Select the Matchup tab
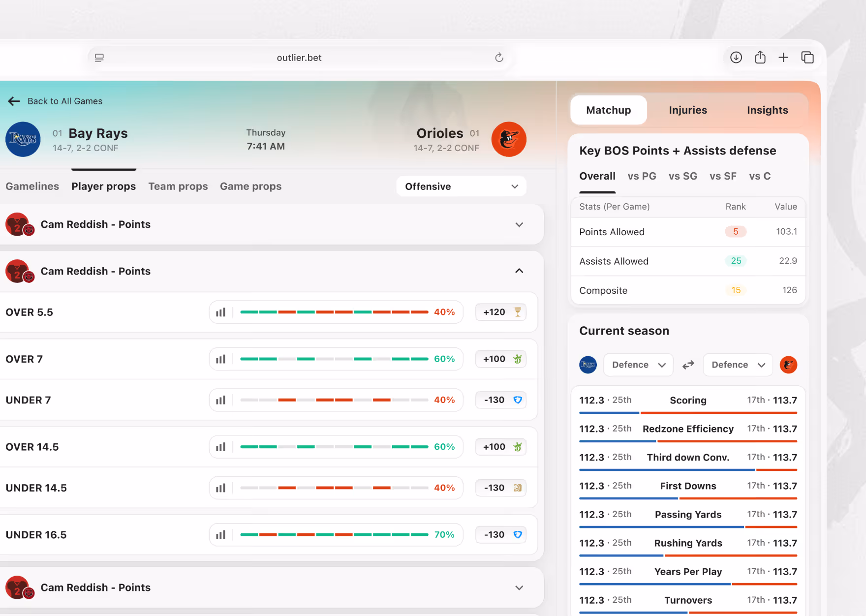This screenshot has height=616, width=866. 609,110
